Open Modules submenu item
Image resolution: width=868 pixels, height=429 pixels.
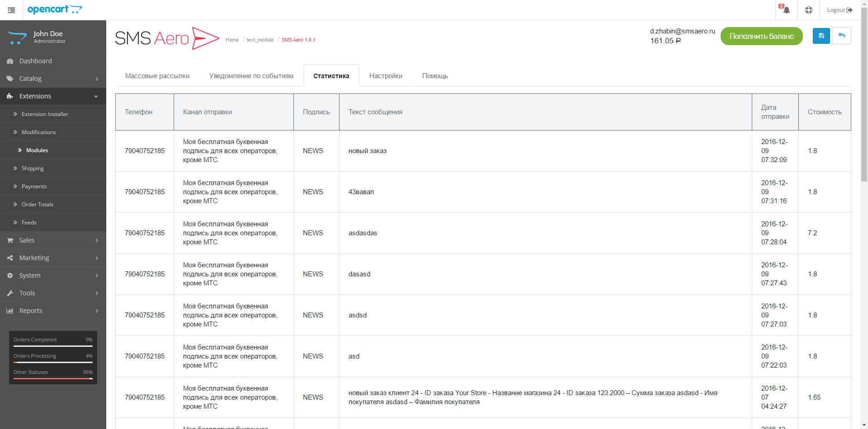(x=53, y=150)
